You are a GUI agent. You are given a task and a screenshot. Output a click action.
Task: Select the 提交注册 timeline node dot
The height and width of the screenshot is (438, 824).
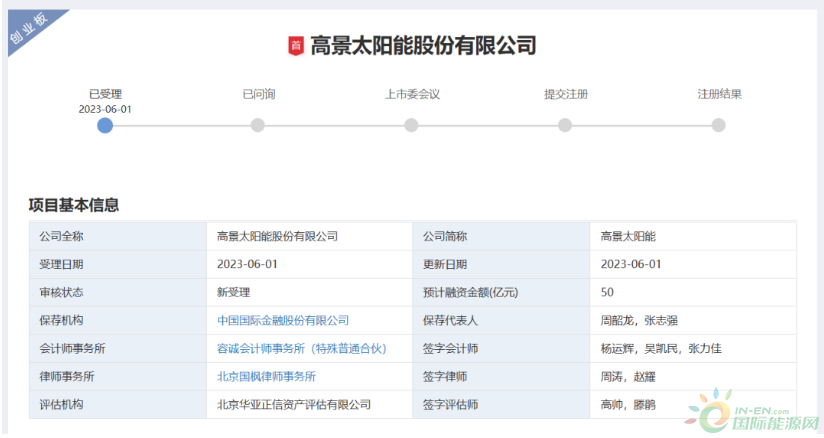[565, 125]
